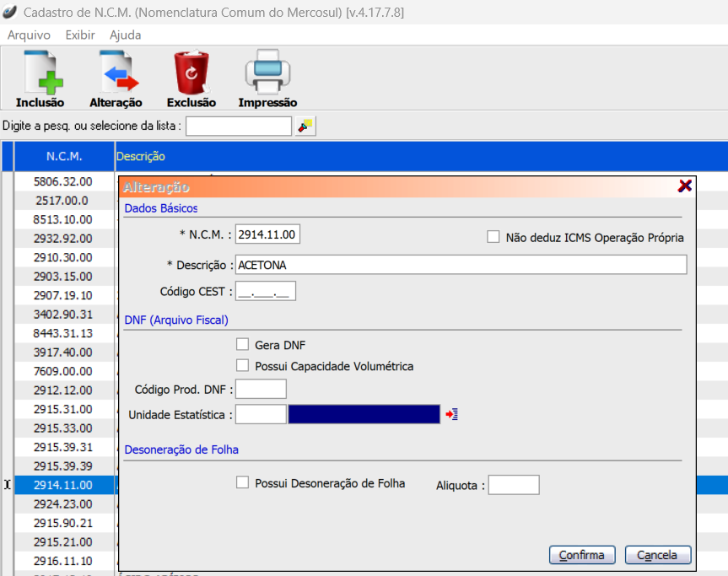Click the search icon beside pesquisa field

point(305,126)
